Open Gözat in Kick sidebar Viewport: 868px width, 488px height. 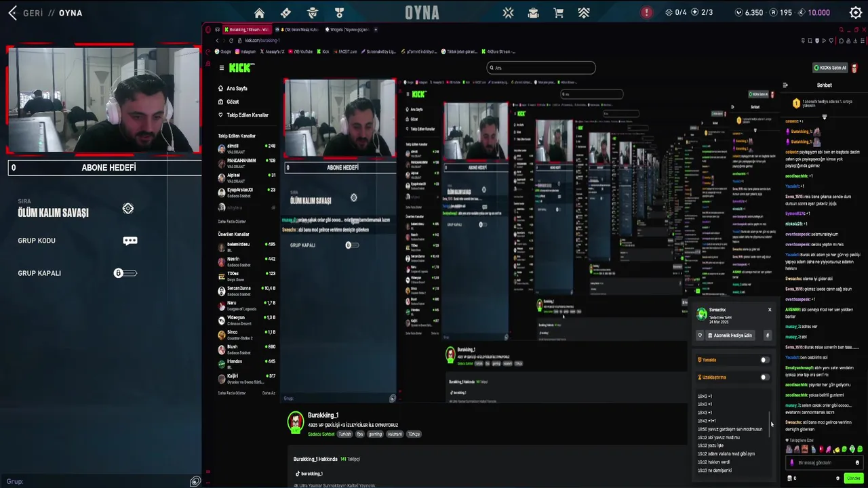tap(229, 102)
